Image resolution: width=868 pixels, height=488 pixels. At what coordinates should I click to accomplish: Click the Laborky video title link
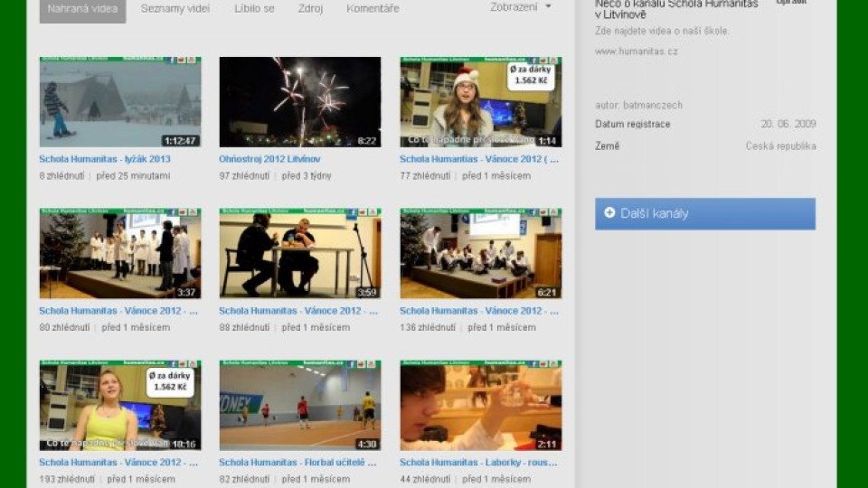click(x=478, y=463)
